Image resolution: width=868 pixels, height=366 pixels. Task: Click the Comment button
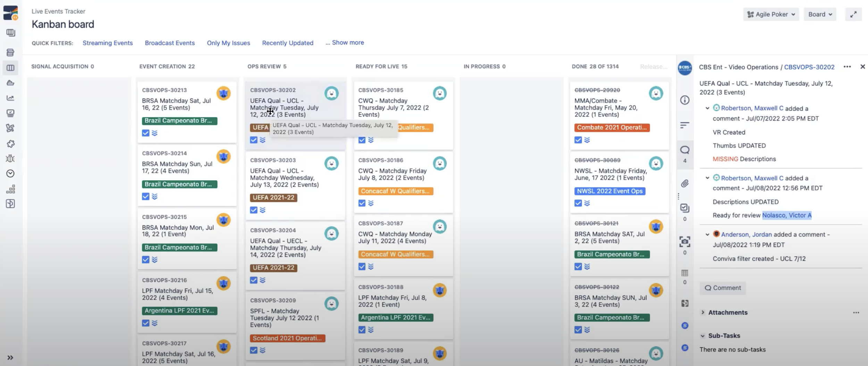point(723,288)
